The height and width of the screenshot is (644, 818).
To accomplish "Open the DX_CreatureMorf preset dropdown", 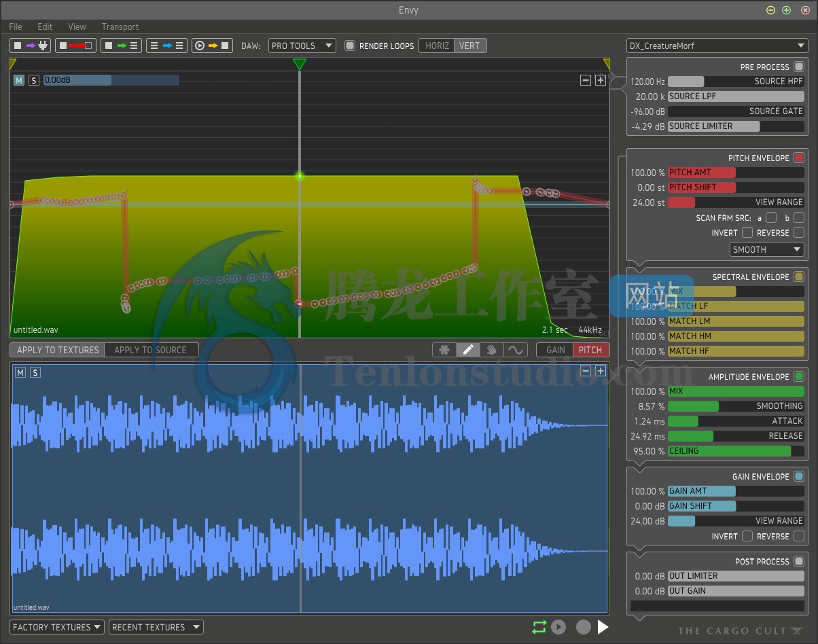I will tap(717, 46).
